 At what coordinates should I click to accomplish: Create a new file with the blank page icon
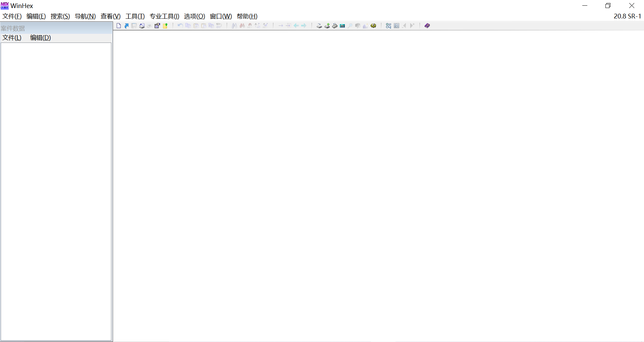119,26
